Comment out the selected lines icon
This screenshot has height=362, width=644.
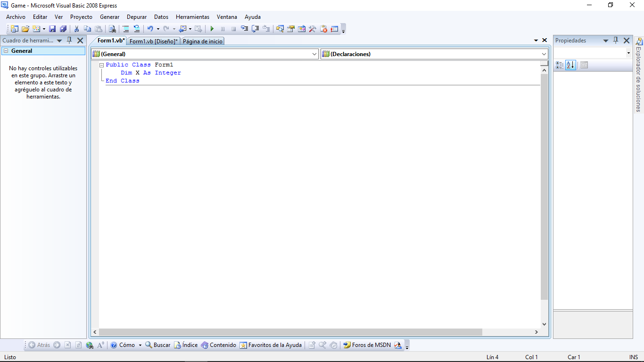[126, 29]
